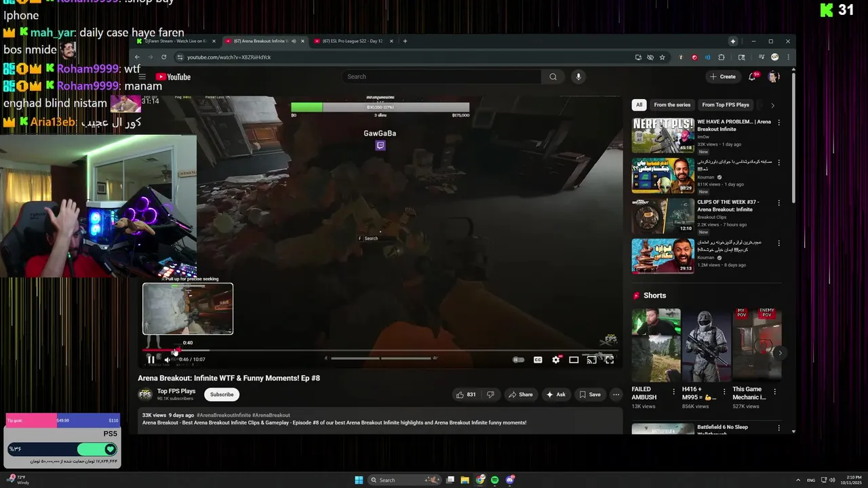868x488 pixels.
Task: Click the Ask button
Action: point(555,394)
